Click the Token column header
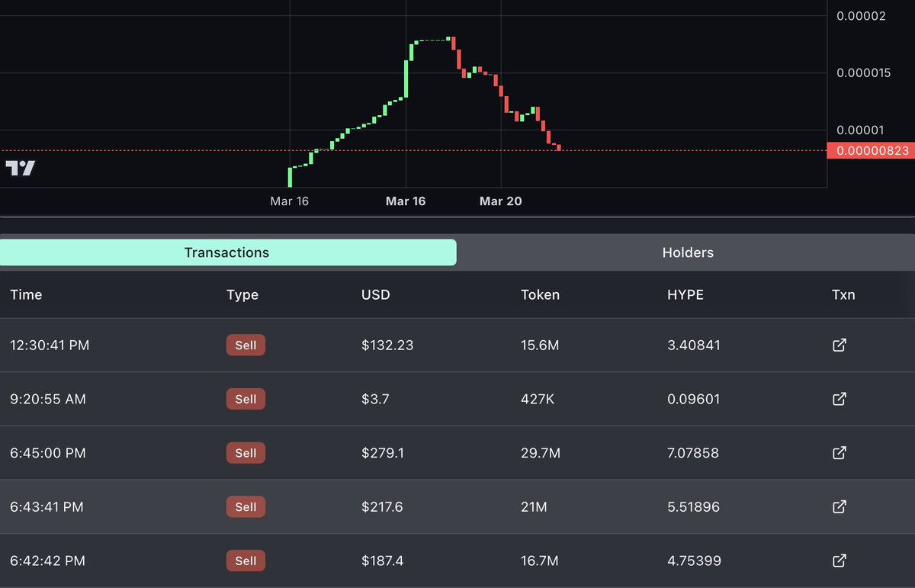This screenshot has height=588, width=915. [540, 294]
